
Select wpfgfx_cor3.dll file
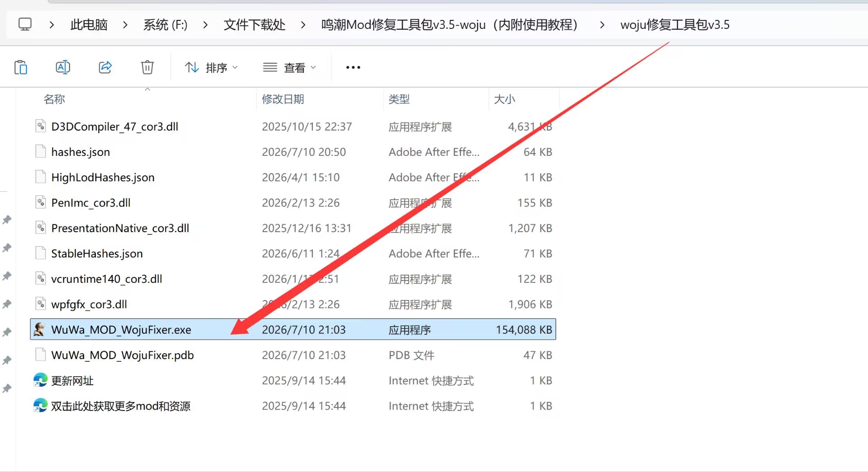[x=89, y=304]
